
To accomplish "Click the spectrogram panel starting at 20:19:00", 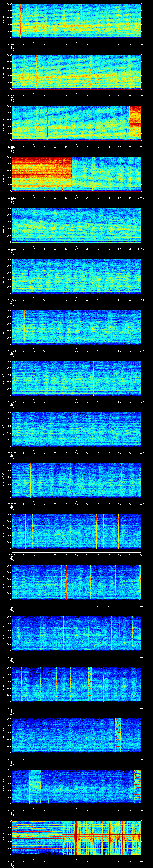I will [76, 174].
